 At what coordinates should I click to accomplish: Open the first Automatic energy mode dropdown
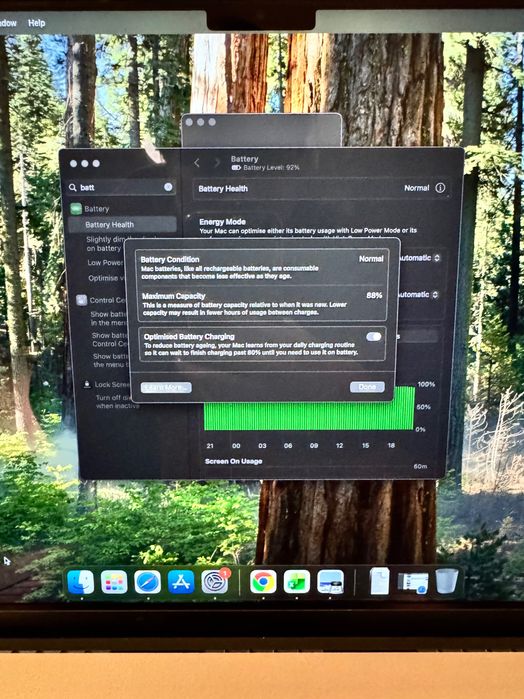[x=420, y=258]
